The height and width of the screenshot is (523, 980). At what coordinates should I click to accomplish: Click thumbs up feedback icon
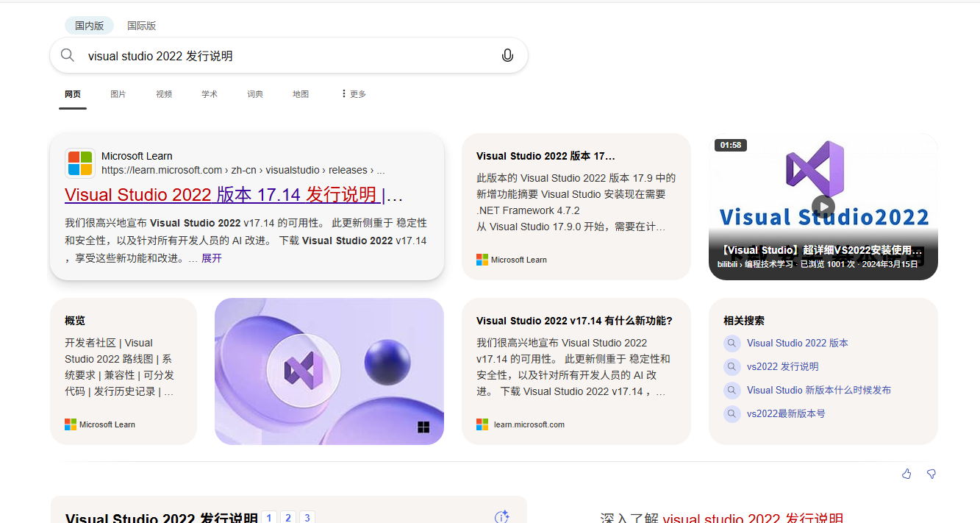(906, 474)
